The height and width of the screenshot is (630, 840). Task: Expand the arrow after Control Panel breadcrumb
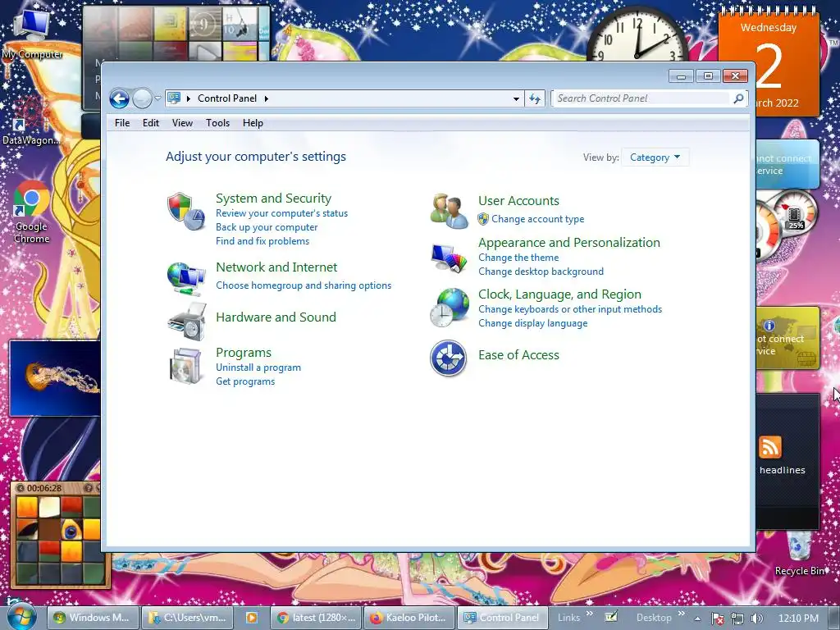[x=267, y=98]
